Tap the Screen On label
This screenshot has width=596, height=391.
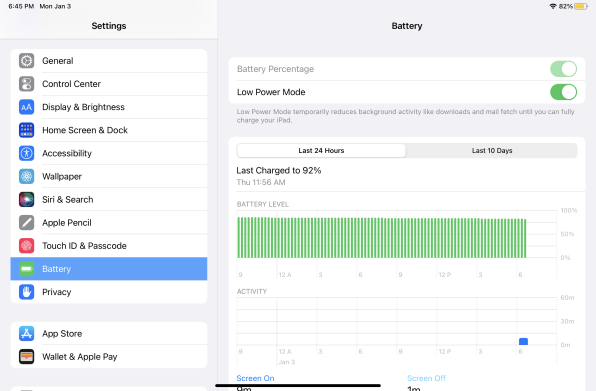(x=255, y=378)
